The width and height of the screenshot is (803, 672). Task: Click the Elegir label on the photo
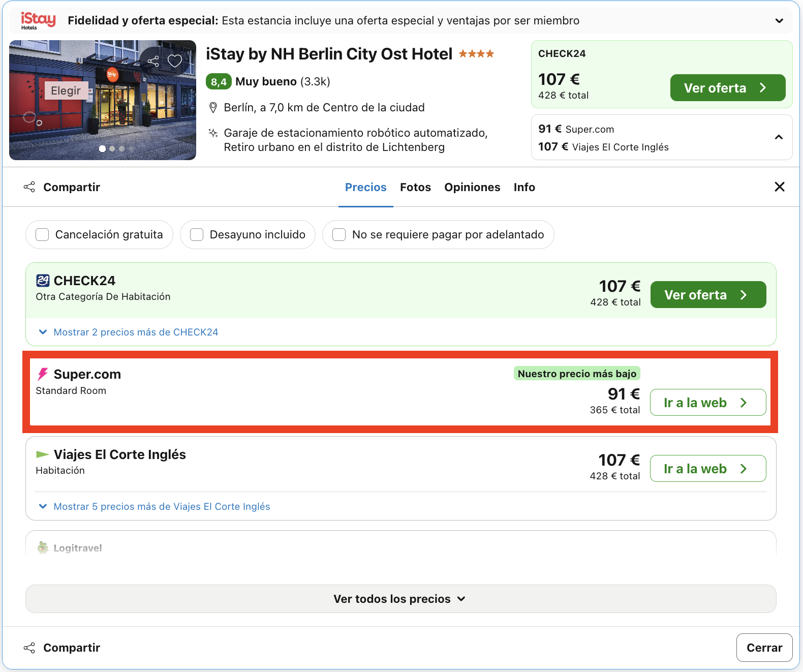66,90
